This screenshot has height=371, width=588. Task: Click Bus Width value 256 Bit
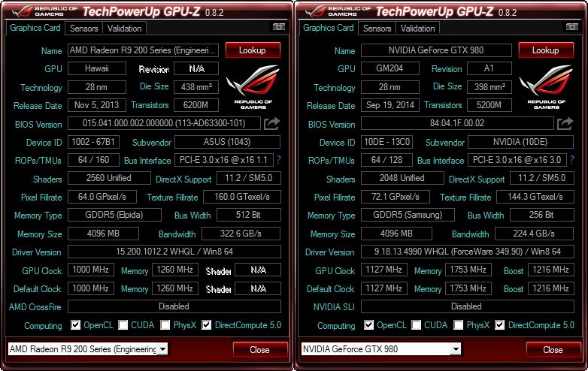[542, 215]
